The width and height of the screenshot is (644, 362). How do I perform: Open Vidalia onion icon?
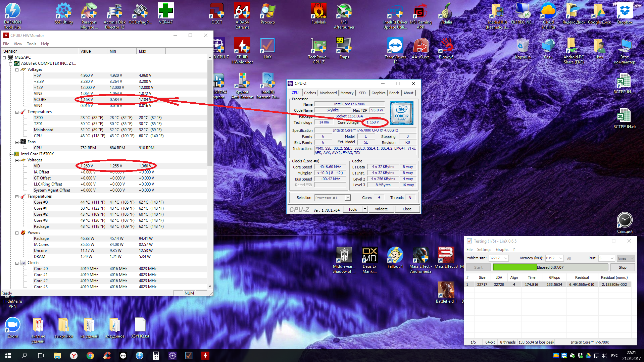click(x=446, y=13)
